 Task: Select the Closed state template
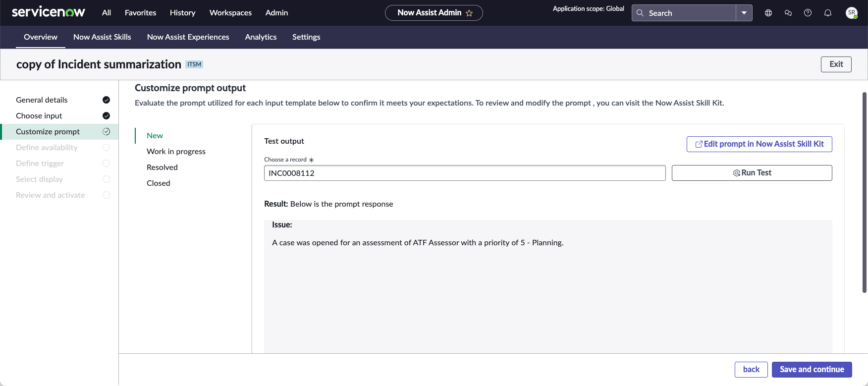click(x=159, y=183)
